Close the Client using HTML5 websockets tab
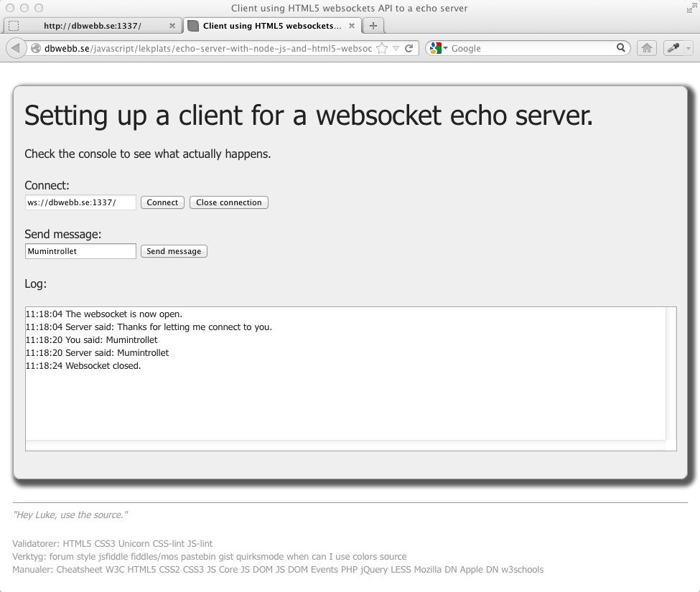 pyautogui.click(x=352, y=26)
